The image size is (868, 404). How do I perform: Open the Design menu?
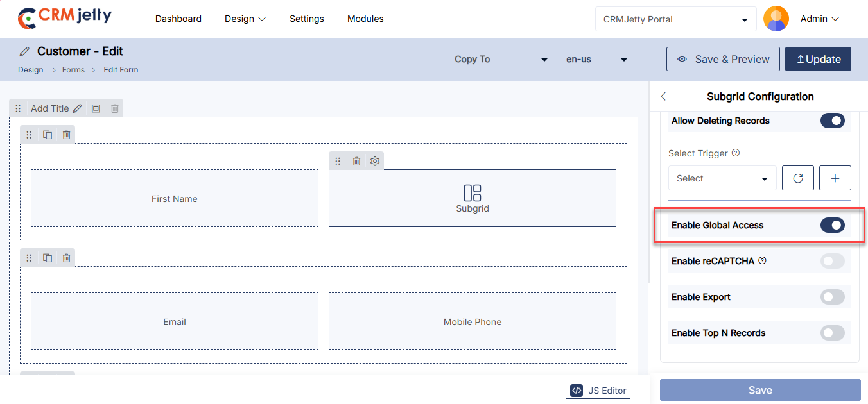pyautogui.click(x=245, y=19)
